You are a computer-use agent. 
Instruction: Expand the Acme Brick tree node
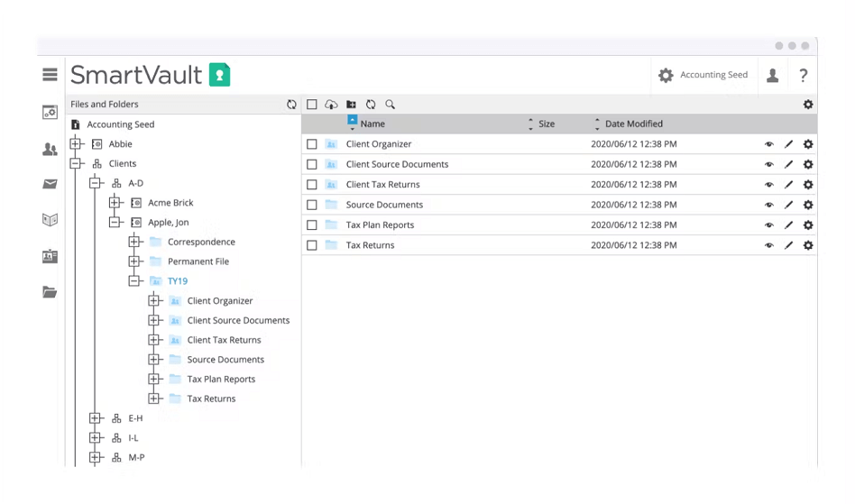[115, 203]
